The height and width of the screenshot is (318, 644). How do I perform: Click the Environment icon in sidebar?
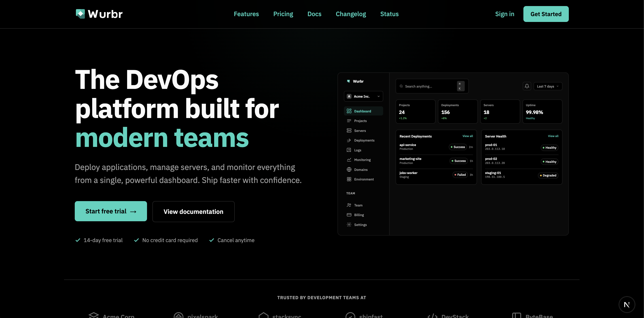349,179
